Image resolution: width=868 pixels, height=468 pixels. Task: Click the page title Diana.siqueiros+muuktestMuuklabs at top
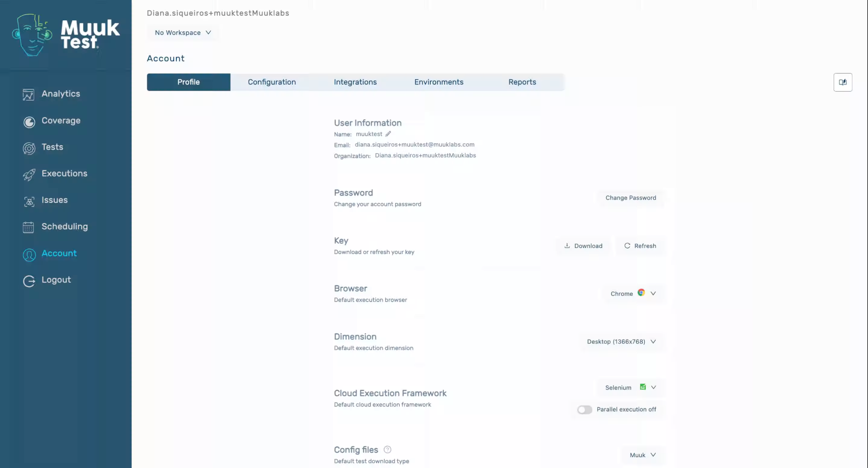click(x=218, y=13)
